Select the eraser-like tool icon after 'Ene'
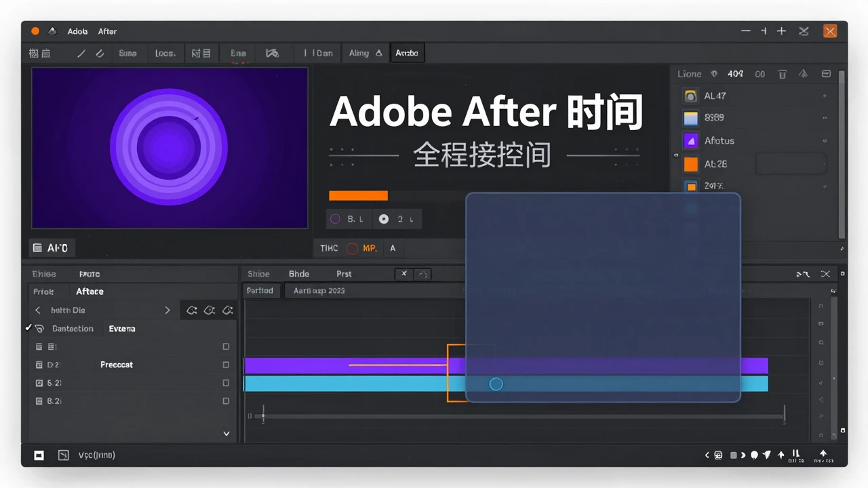 tap(273, 53)
